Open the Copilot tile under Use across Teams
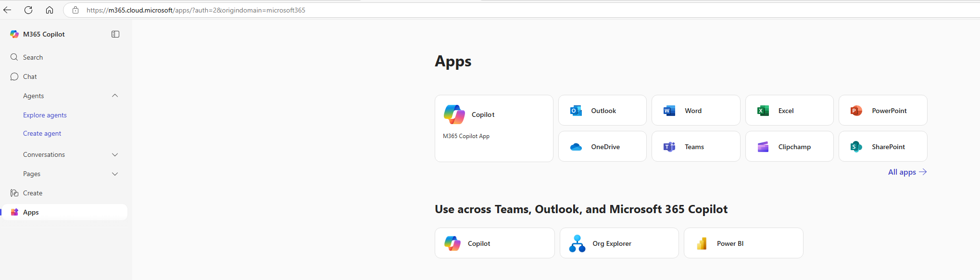The width and height of the screenshot is (980, 280). 494,243
